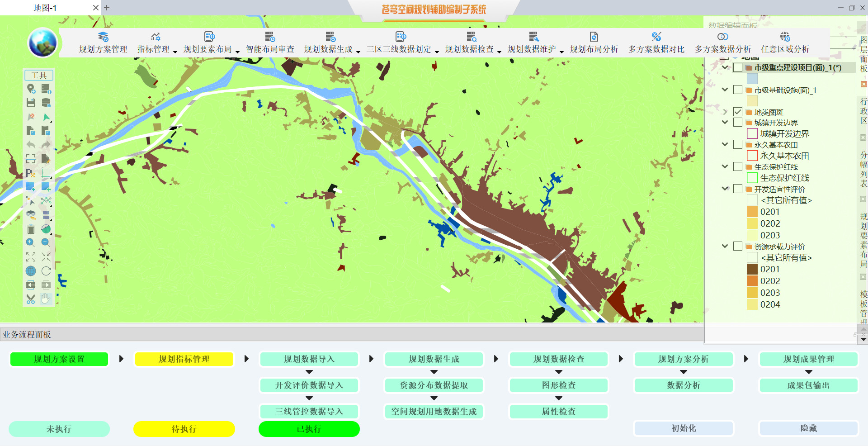
Task: Click the 已执行 status legend pill
Action: coord(309,429)
